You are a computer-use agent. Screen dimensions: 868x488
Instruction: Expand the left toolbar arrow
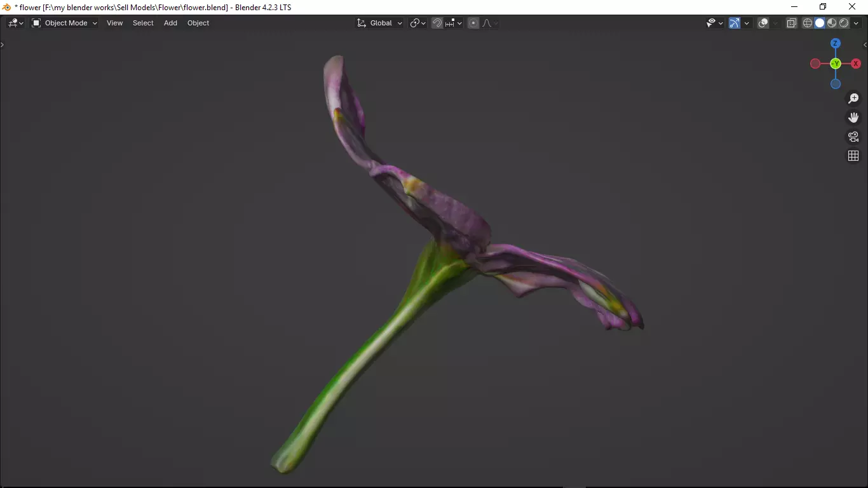pyautogui.click(x=2, y=44)
